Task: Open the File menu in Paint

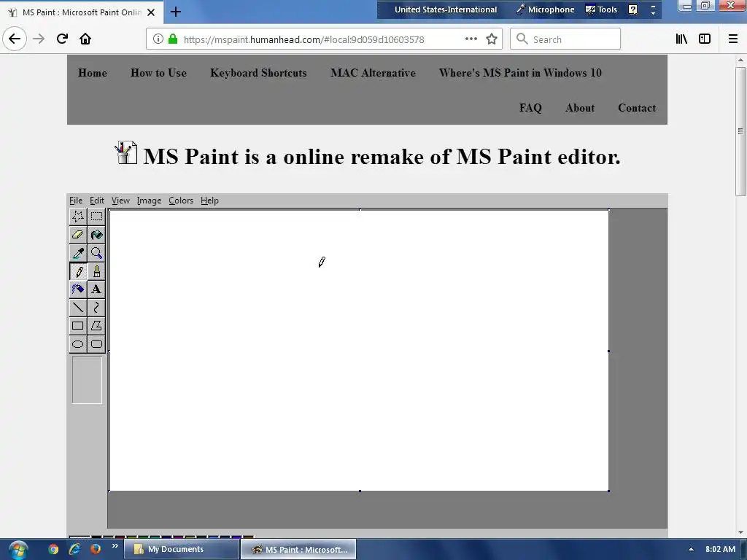Action: point(76,201)
